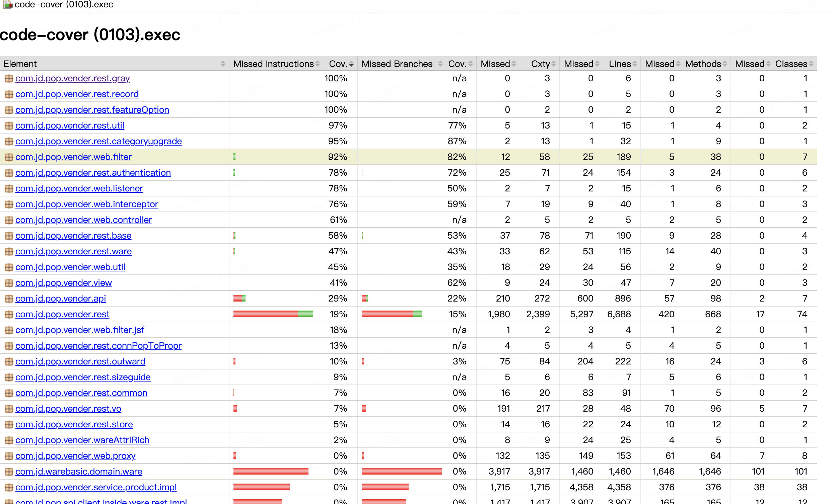Click the package icon next to com.jd.pop.vender.web.filter
The width and height of the screenshot is (834, 504).
click(x=9, y=157)
